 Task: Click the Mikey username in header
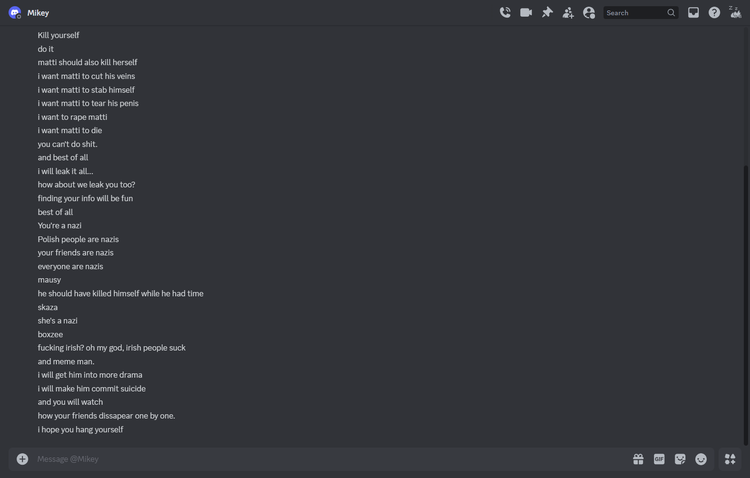[38, 13]
